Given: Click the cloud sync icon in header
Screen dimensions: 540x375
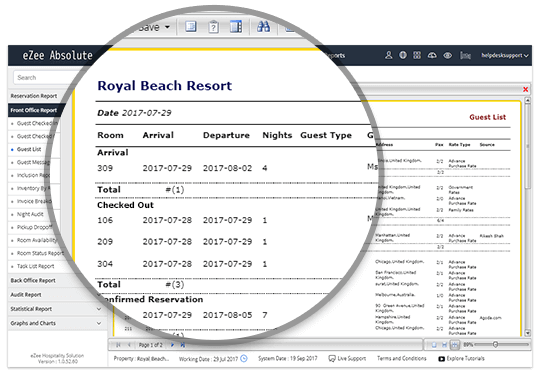Looking at the screenshot, I should pos(432,55).
